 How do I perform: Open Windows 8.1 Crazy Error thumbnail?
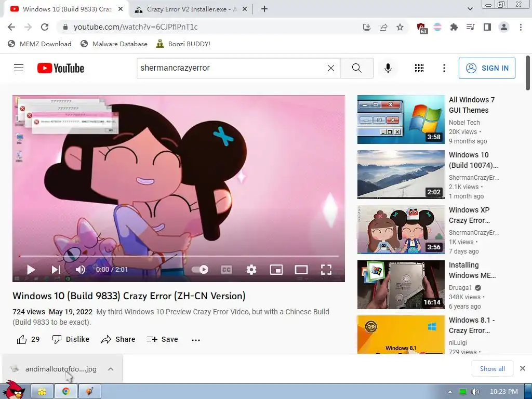click(401, 335)
